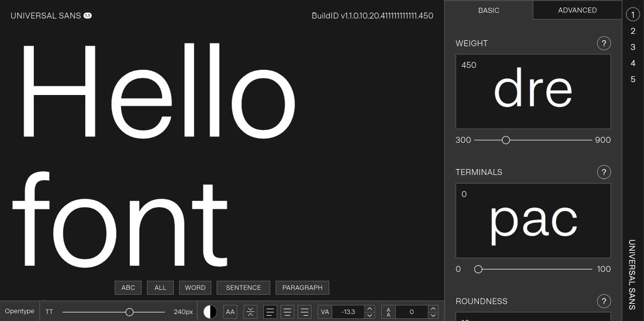644x321 pixels.
Task: Choose the SENTENCE preview text button
Action: point(243,288)
